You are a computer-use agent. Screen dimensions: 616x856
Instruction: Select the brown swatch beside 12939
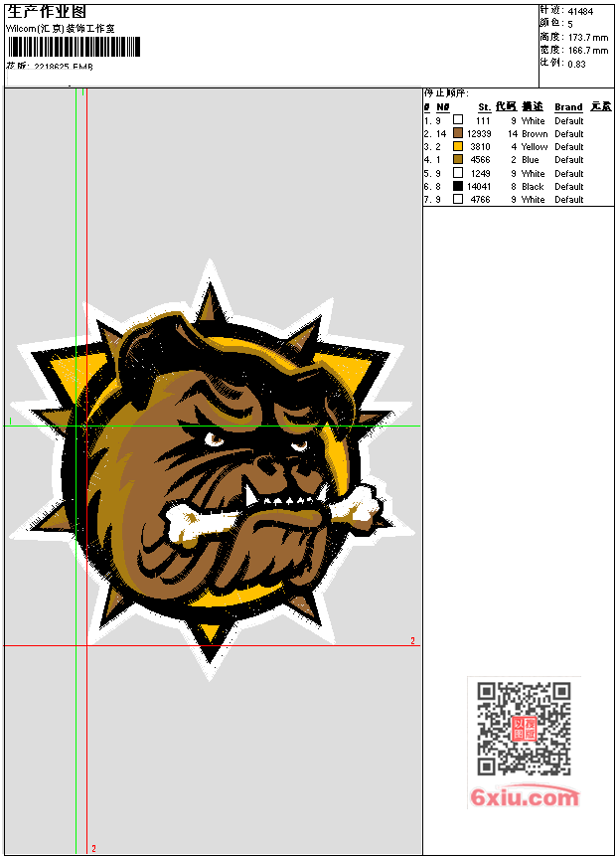pos(458,133)
